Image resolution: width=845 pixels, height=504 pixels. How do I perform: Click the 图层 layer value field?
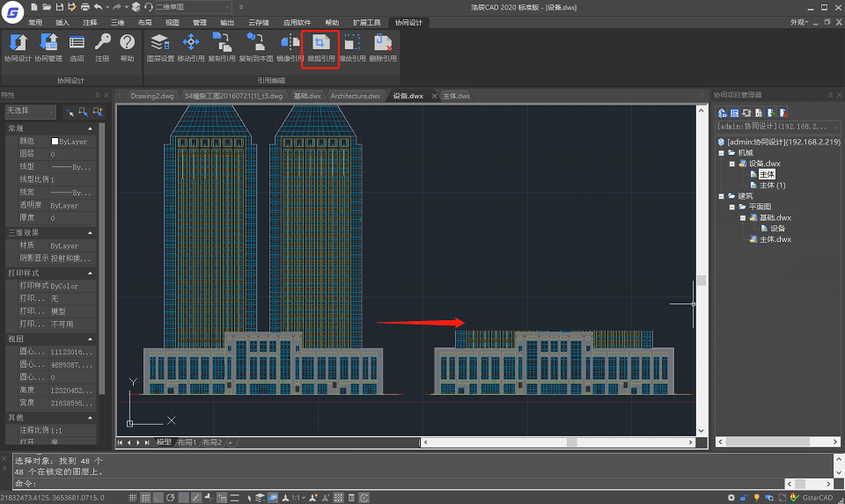73,154
